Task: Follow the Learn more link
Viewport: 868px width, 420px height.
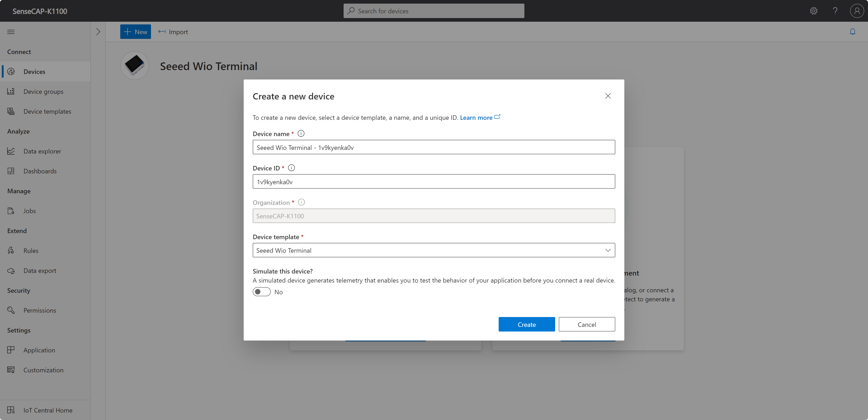Action: [480, 117]
